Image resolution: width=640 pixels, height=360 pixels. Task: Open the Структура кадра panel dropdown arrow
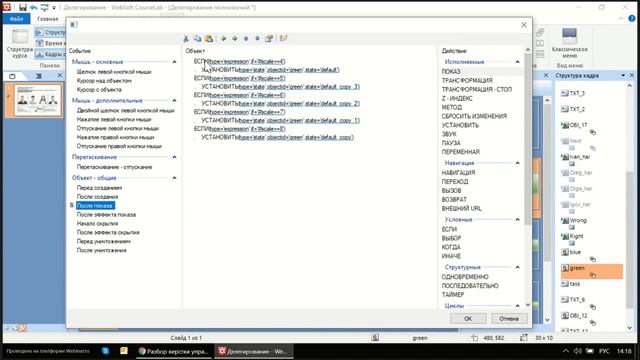pyautogui.click(x=623, y=76)
